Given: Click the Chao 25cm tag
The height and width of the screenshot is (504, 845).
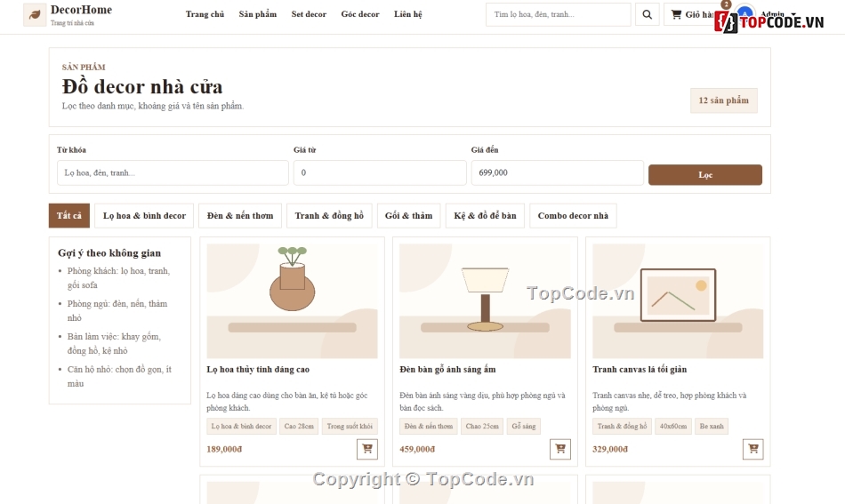Looking at the screenshot, I should [x=482, y=426].
